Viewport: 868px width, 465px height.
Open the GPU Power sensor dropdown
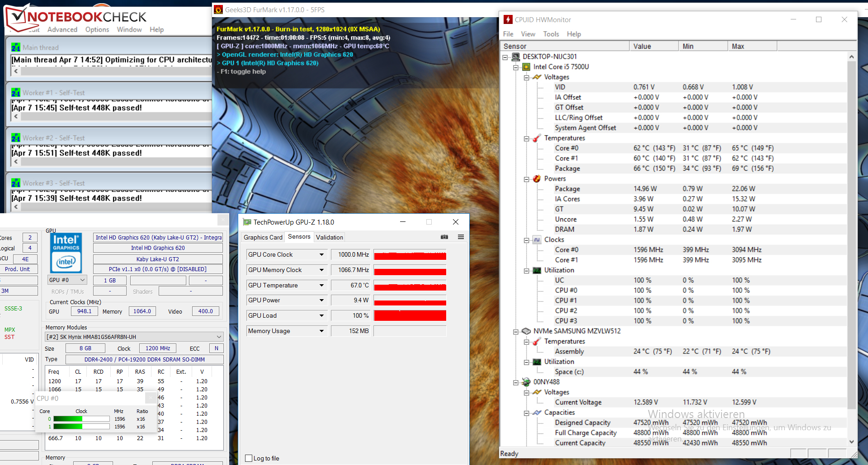321,301
